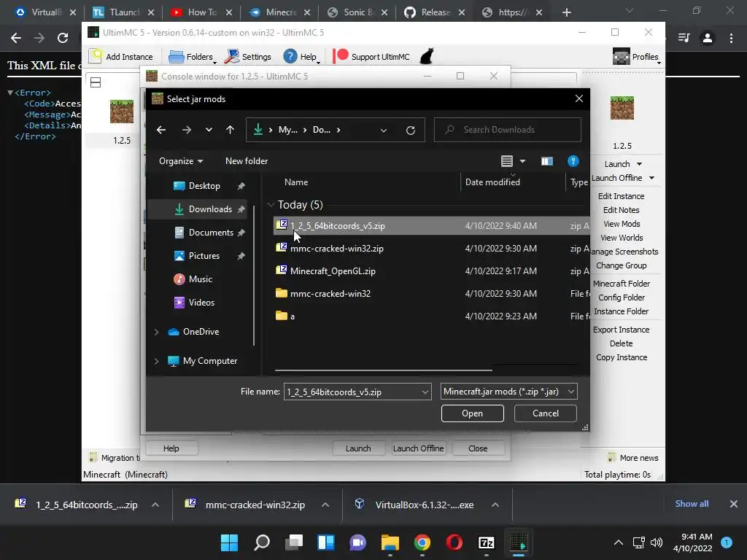This screenshot has height=560, width=747.
Task: Open the Minecraft.jar mods file type filter
Action: (x=508, y=392)
